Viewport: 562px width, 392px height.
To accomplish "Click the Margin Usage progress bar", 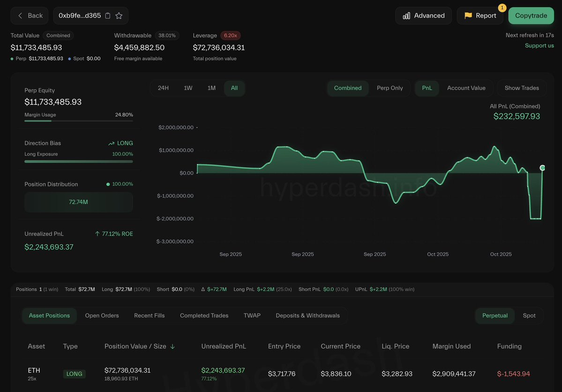I will point(78,121).
